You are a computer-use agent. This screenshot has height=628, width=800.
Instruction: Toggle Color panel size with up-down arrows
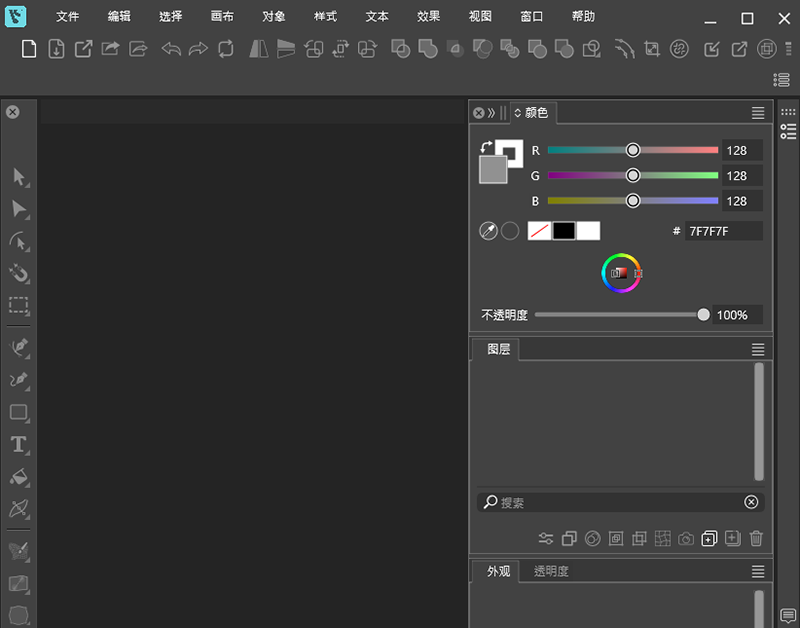(x=517, y=113)
